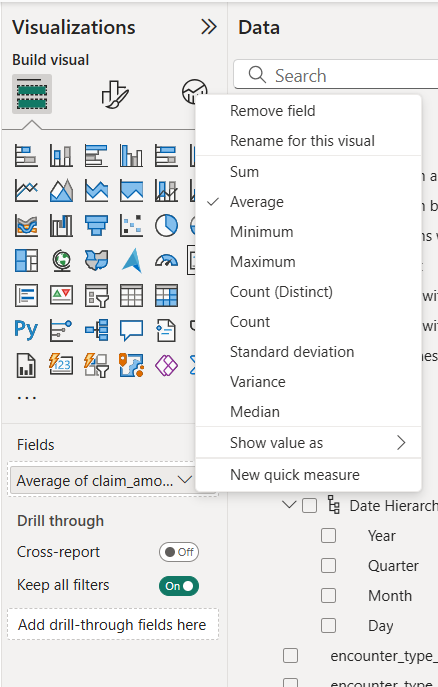The width and height of the screenshot is (438, 687).
Task: Select the scatter chart visual
Action: coord(131,226)
